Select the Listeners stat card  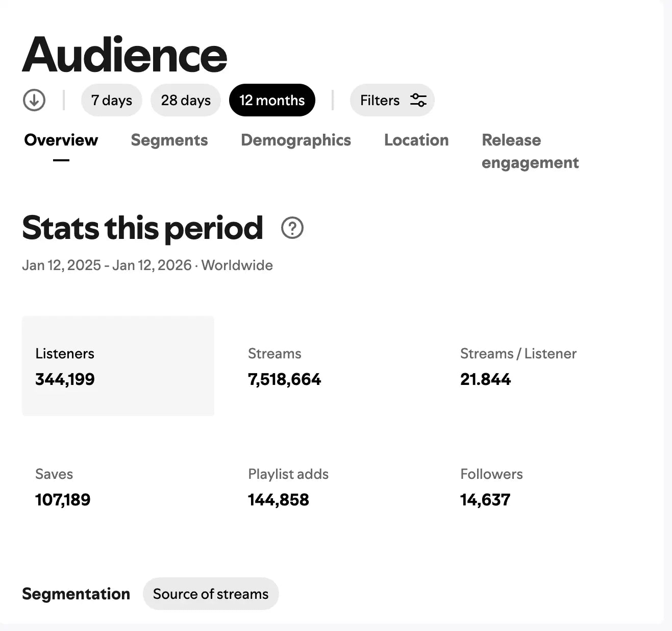click(x=118, y=366)
